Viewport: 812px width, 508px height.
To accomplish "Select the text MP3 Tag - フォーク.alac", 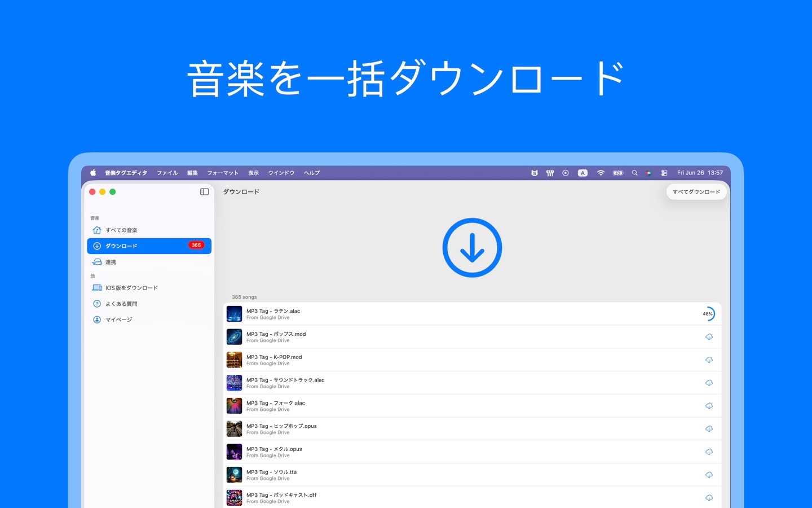I will click(276, 403).
